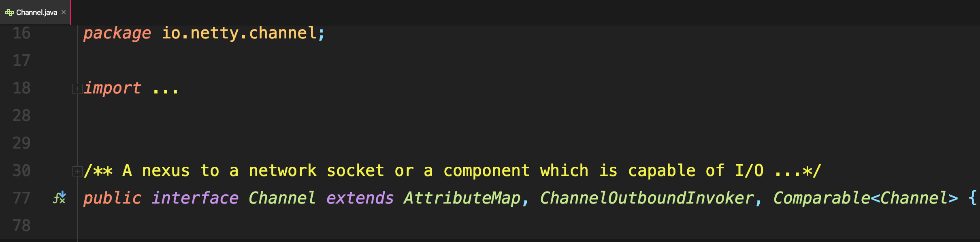980x242 pixels.
Task: Click the interface keyword on line 77
Action: tap(195, 198)
